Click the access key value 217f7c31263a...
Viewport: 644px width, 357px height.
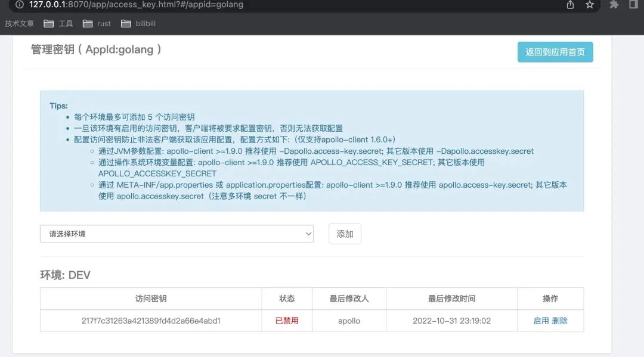151,321
